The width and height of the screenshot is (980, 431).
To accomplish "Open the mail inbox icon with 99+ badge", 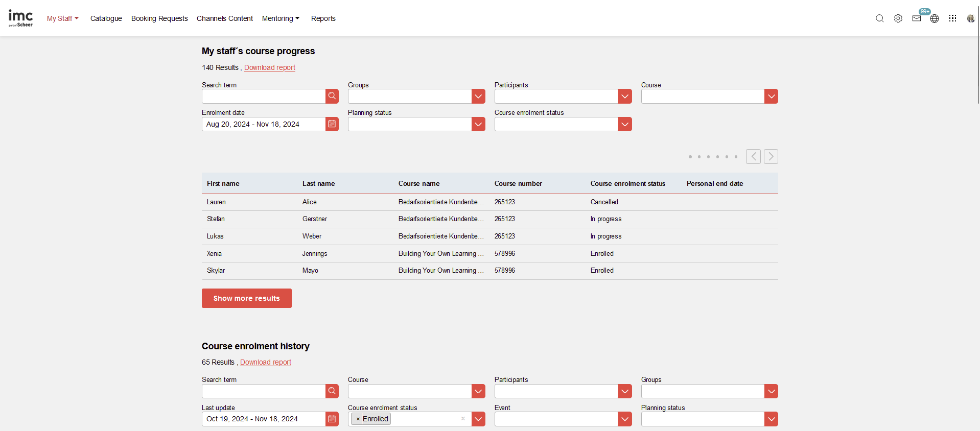I will click(x=917, y=18).
